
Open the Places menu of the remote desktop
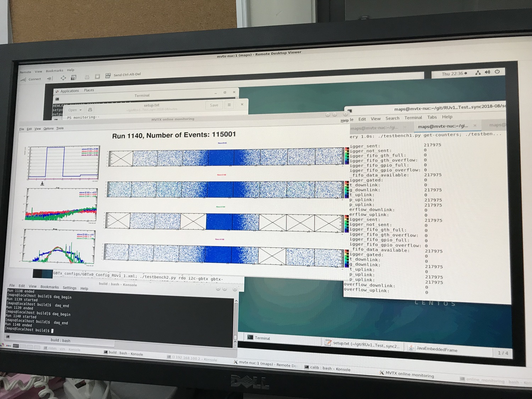[89, 90]
